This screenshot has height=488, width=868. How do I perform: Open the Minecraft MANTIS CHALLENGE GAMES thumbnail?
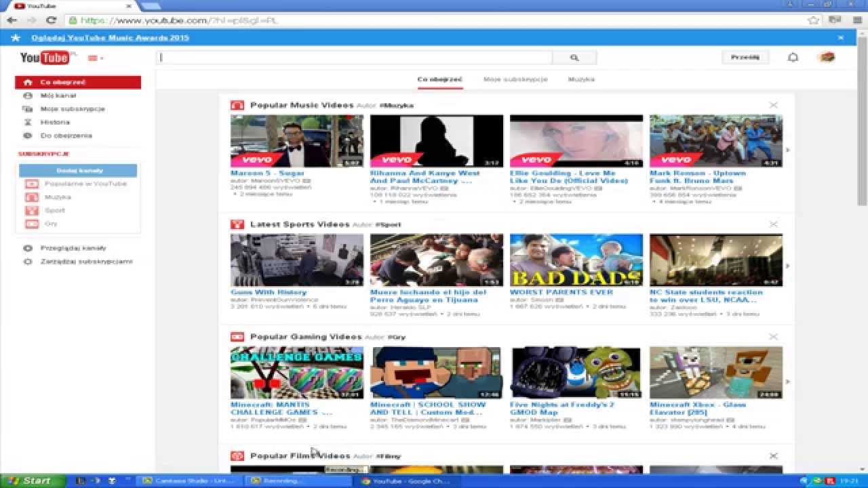click(297, 373)
